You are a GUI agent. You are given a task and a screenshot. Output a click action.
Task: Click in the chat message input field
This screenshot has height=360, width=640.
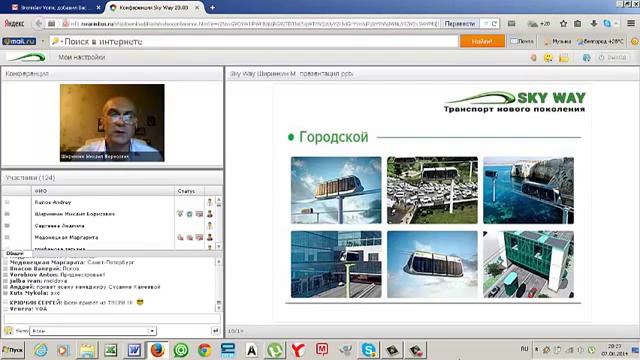112,319
